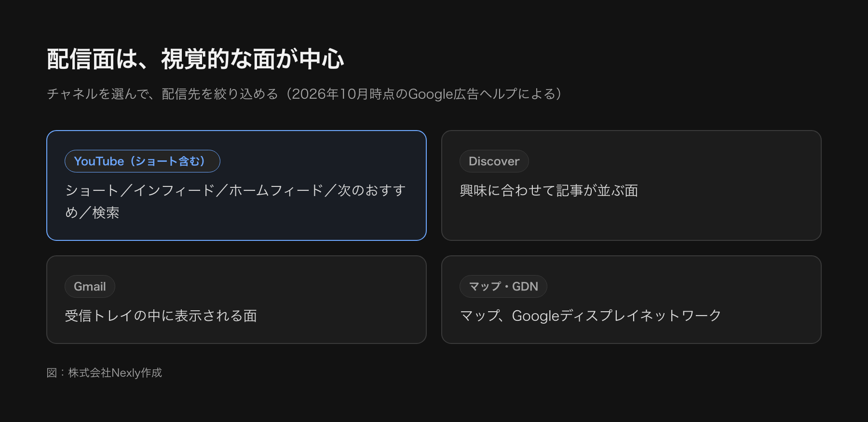Click the text 受信トレイの中に表示される面
This screenshot has height=422, width=868.
(x=161, y=316)
